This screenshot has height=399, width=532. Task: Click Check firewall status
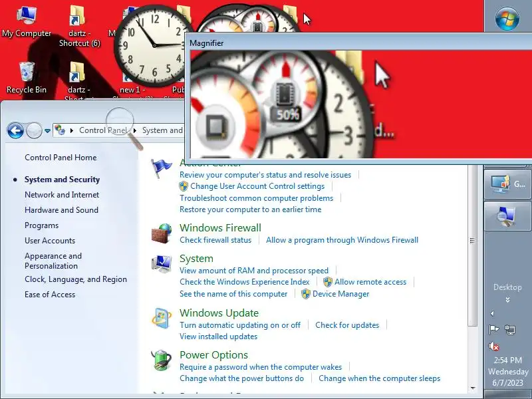pyautogui.click(x=215, y=240)
